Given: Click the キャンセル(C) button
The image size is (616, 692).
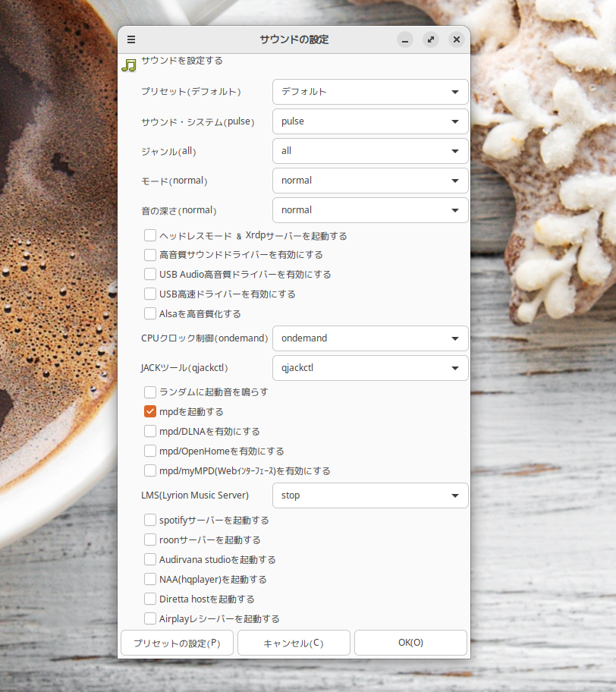Looking at the screenshot, I should (x=294, y=643).
